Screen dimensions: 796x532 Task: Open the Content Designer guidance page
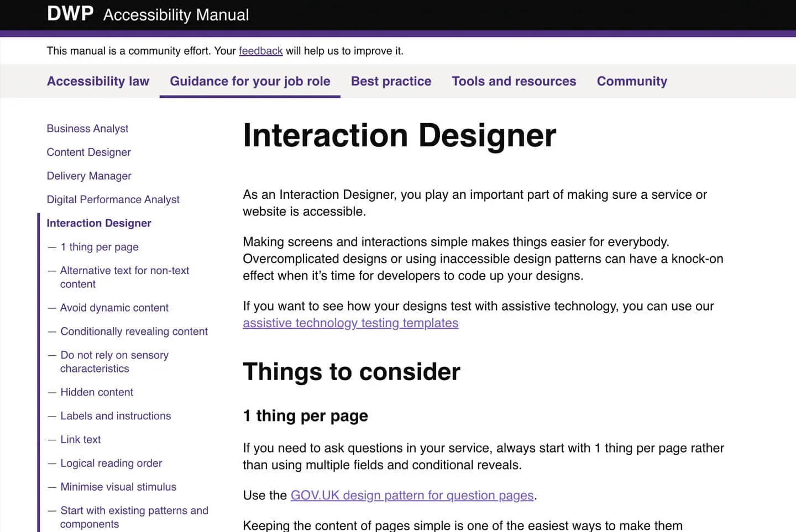point(88,152)
